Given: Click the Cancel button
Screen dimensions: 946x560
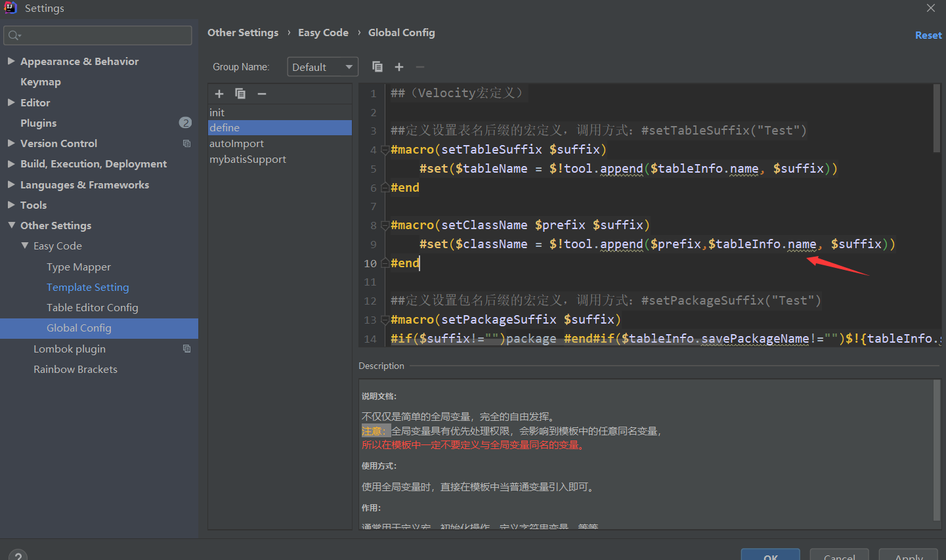Looking at the screenshot, I should (x=839, y=555).
